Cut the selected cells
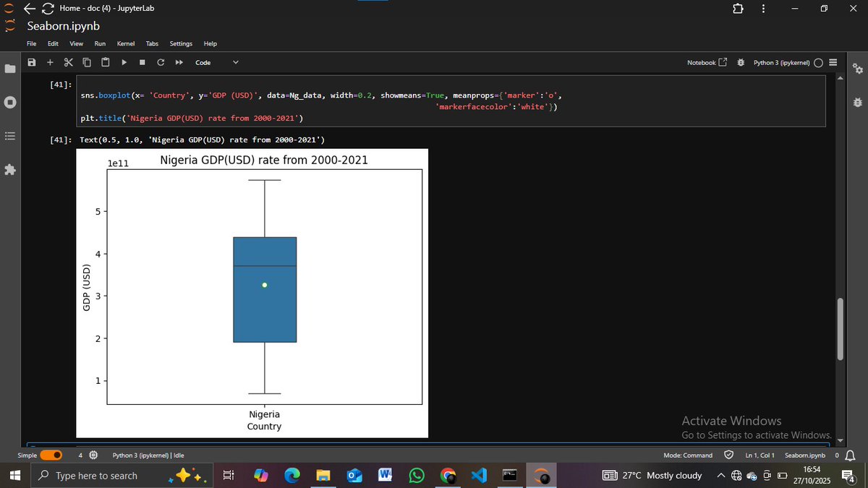868x488 pixels. 68,62
